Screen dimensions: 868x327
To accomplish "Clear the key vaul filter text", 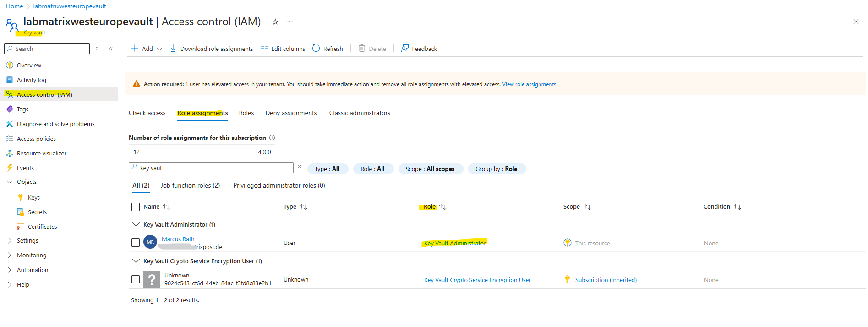I will point(300,167).
